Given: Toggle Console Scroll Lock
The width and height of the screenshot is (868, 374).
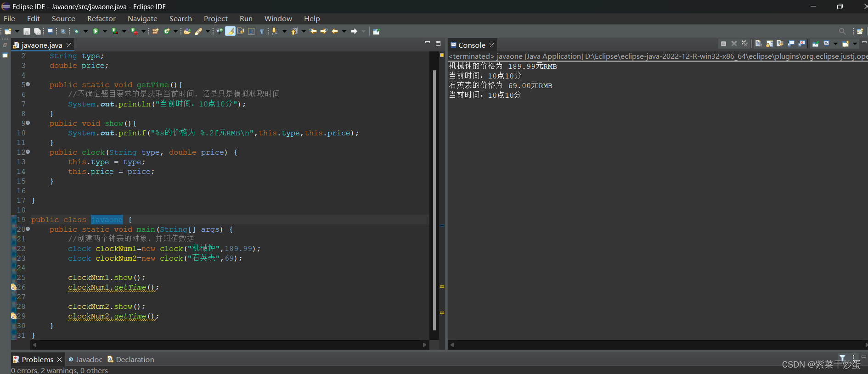Looking at the screenshot, I should [x=769, y=44].
